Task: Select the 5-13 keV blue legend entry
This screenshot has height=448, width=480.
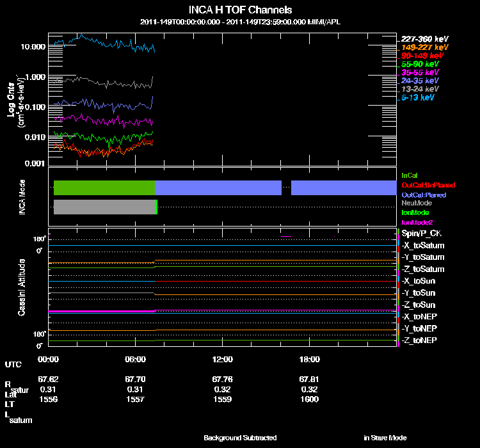Action: point(417,97)
